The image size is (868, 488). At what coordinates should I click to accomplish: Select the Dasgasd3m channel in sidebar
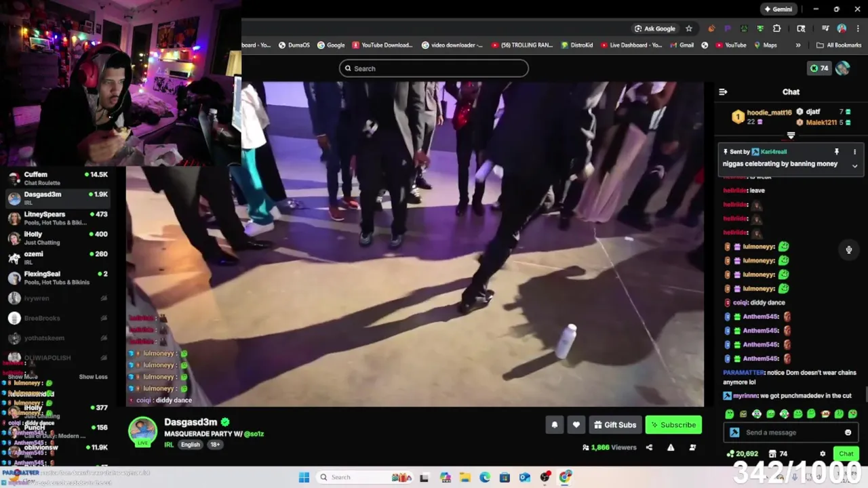pyautogui.click(x=59, y=198)
